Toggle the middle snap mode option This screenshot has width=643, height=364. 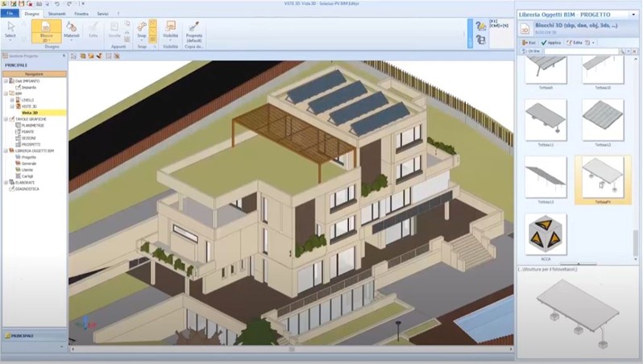[x=152, y=31]
